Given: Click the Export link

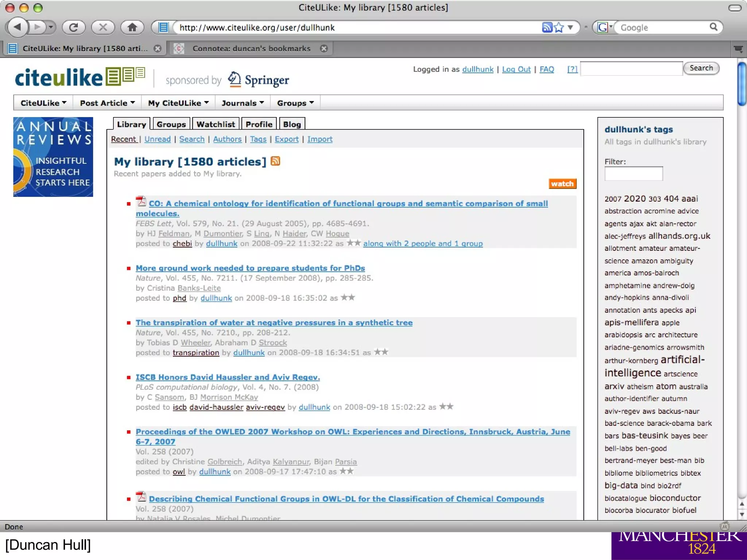Looking at the screenshot, I should (286, 139).
